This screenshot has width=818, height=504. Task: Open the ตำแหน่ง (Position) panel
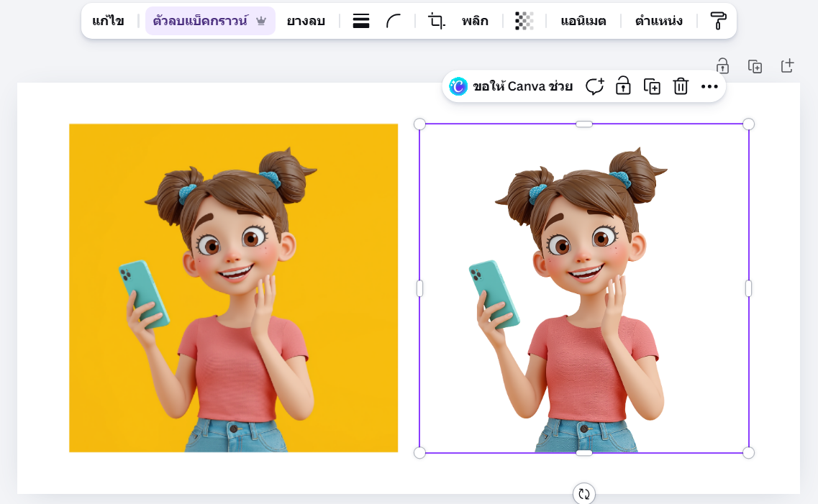point(658,20)
